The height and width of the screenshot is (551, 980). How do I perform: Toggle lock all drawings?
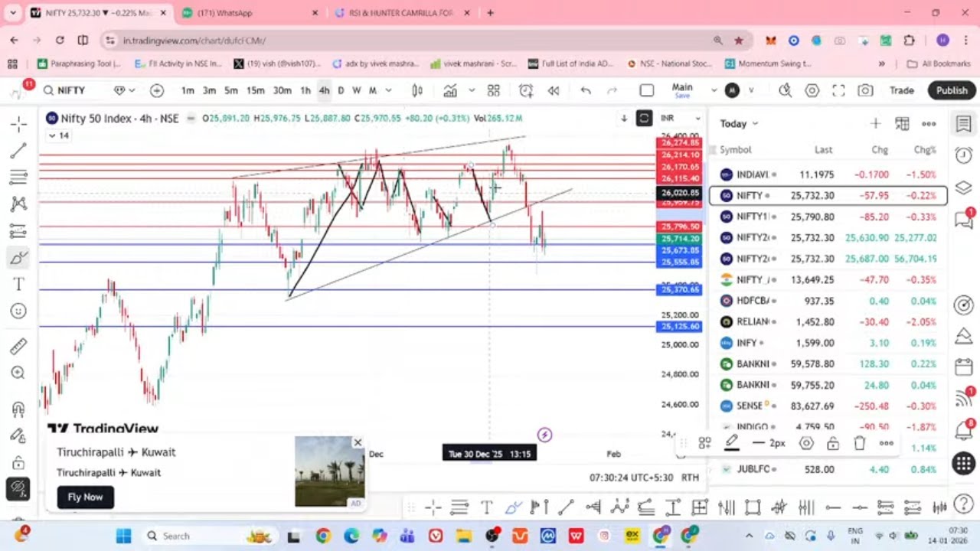(x=18, y=462)
